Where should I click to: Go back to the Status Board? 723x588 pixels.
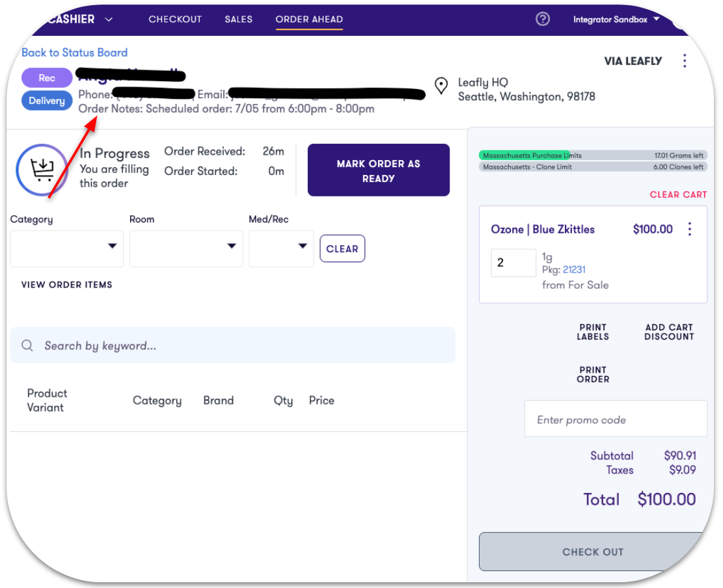[x=75, y=53]
